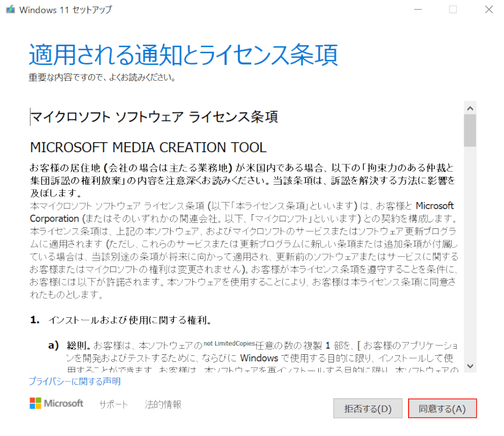The width and height of the screenshot is (504, 436).
Task: Click the section 1. インストールおよび使用に関する権利
Action: [121, 320]
